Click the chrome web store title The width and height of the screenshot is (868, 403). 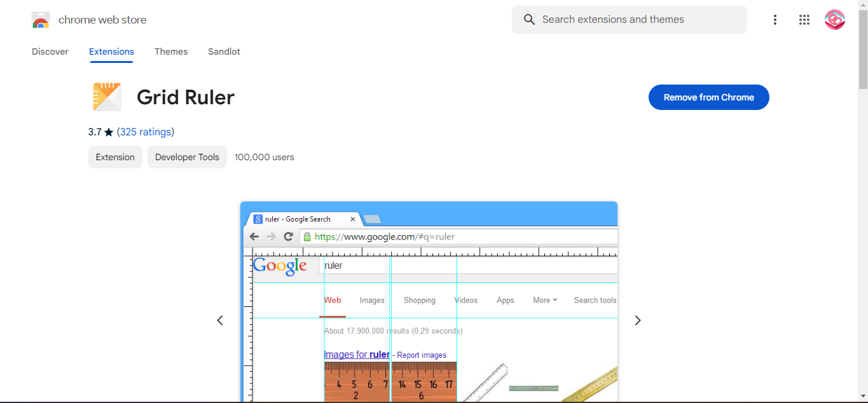[x=102, y=20]
